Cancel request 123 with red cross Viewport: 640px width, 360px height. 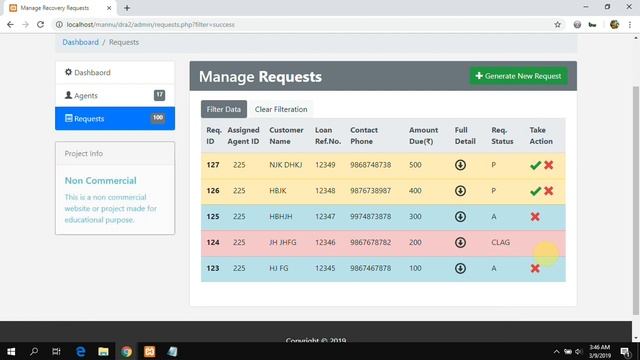[x=535, y=268]
